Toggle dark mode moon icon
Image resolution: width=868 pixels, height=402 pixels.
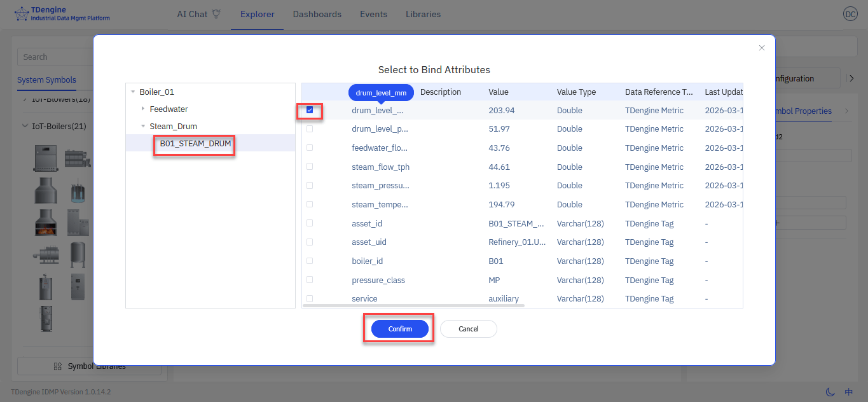830,392
